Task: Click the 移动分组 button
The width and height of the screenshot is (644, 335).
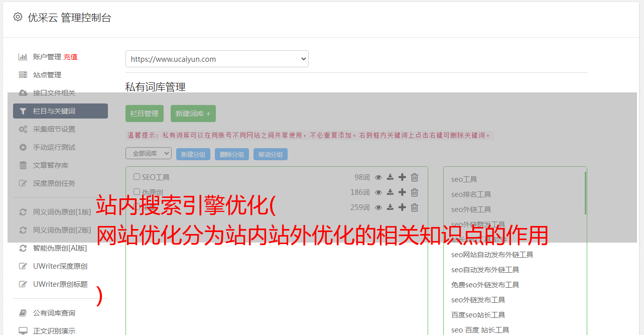Action: tap(271, 154)
